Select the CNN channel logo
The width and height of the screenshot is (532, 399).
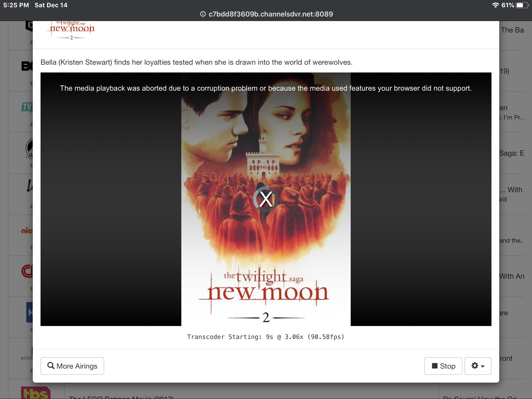point(27,271)
